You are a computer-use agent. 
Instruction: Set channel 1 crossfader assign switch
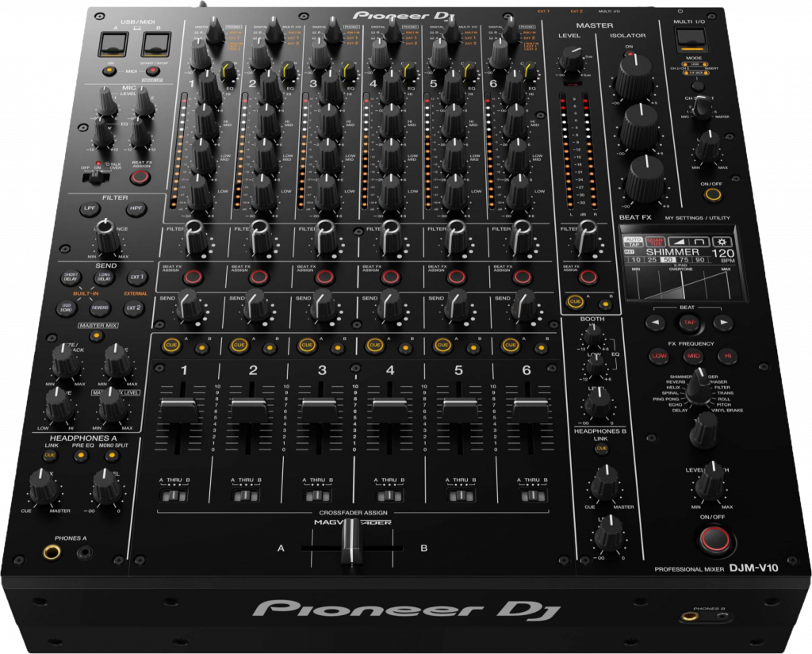(x=174, y=496)
